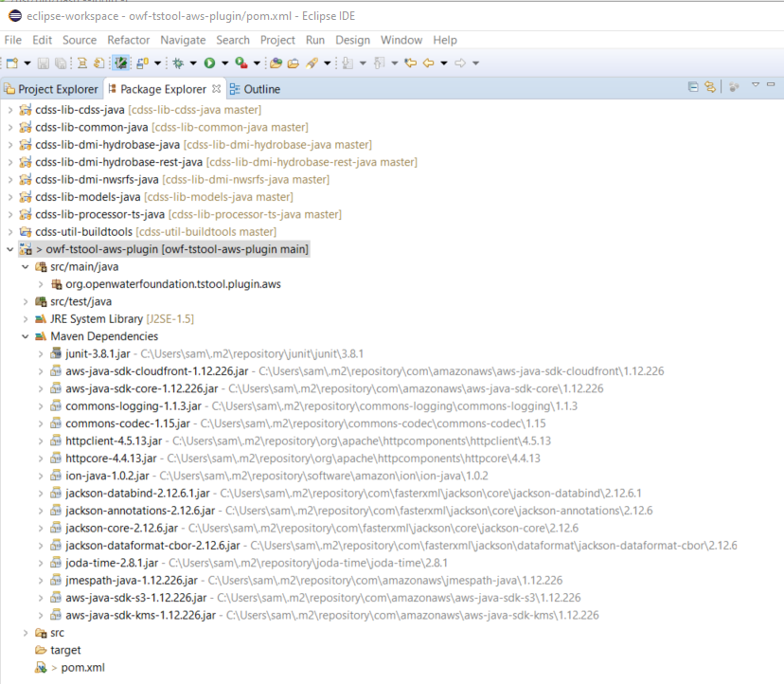Open the Design menu

tap(352, 40)
